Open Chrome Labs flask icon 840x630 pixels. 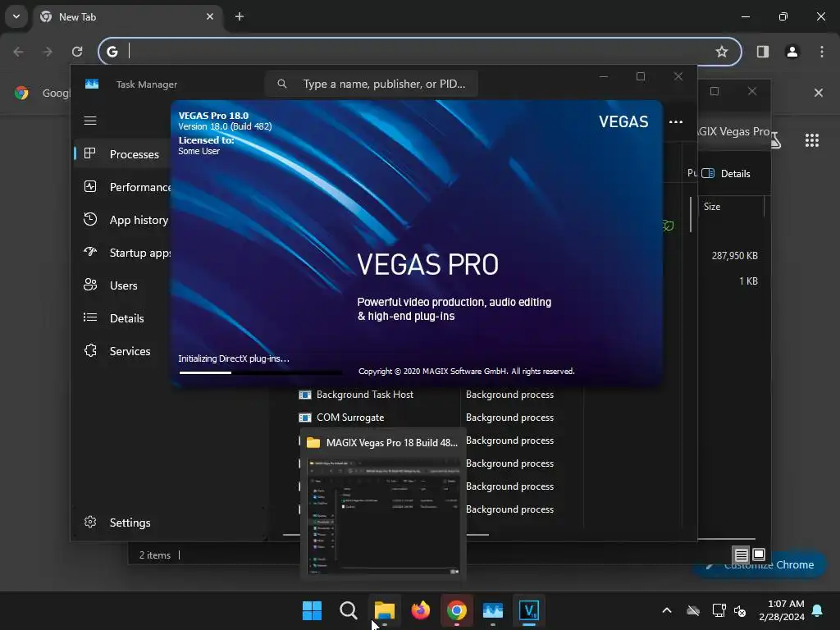[776, 140]
